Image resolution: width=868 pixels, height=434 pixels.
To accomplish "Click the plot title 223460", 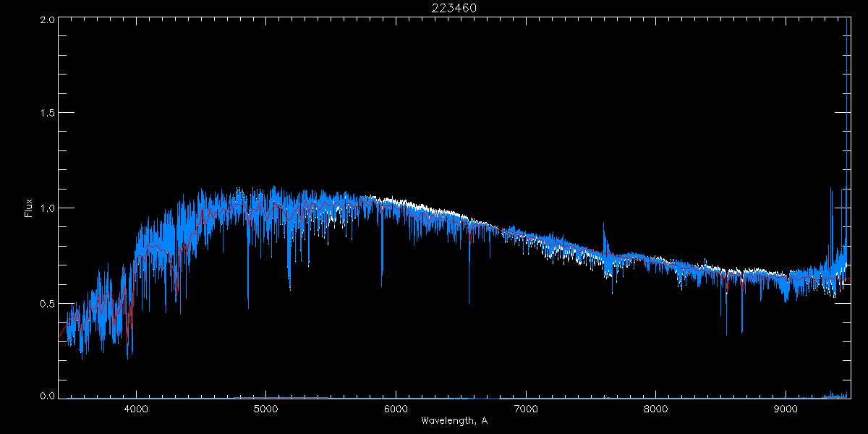I will click(454, 8).
